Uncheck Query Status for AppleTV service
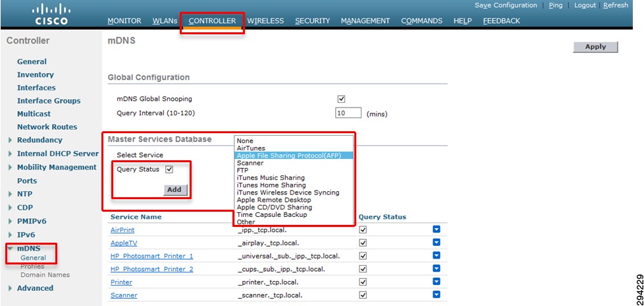The image size is (644, 306). pos(363,243)
